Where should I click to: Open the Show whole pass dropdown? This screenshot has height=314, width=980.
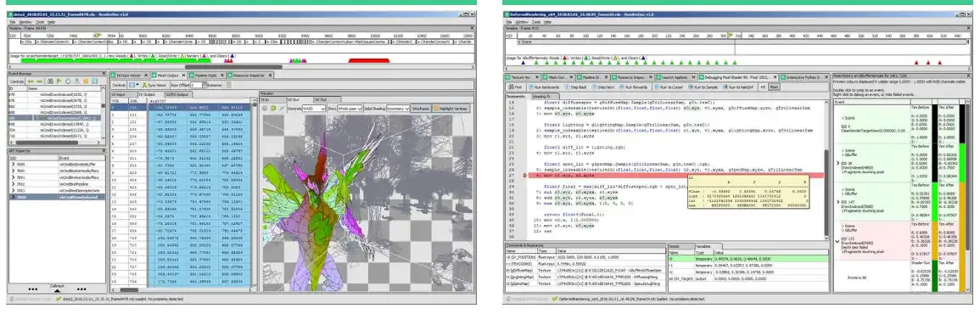click(x=350, y=109)
